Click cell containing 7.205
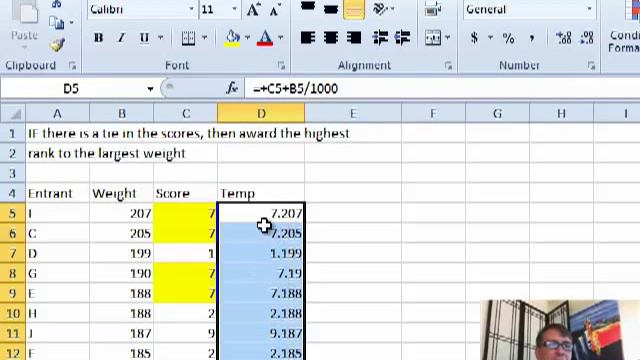The height and width of the screenshot is (360, 640). coord(261,233)
